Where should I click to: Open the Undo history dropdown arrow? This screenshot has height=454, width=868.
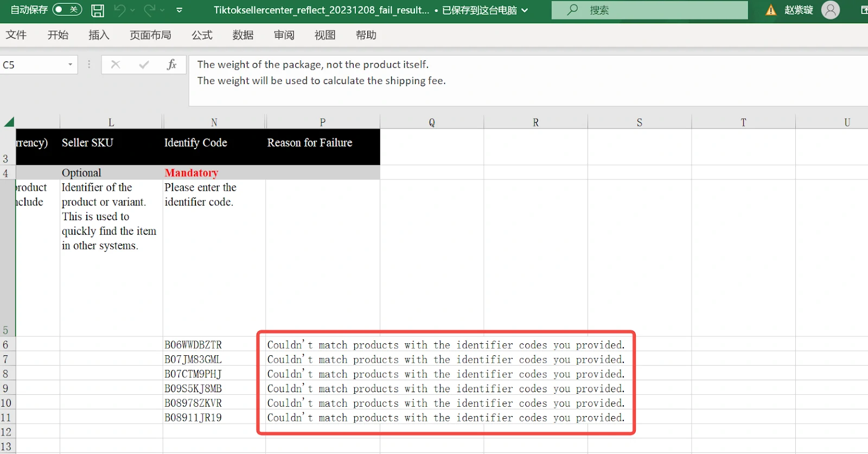pos(132,10)
